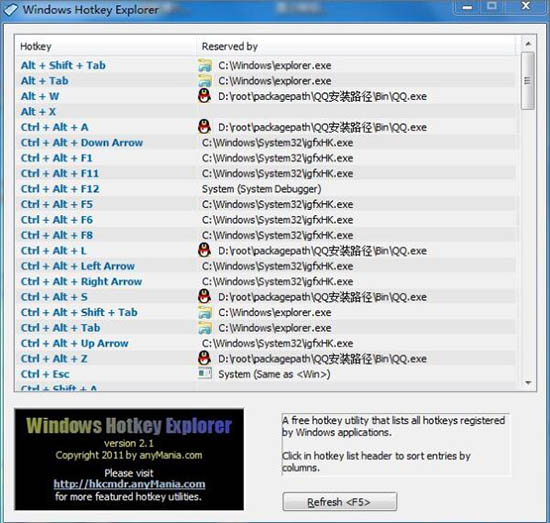Select the Ctrl + Alt + F5 hotkey

pyautogui.click(x=57, y=204)
